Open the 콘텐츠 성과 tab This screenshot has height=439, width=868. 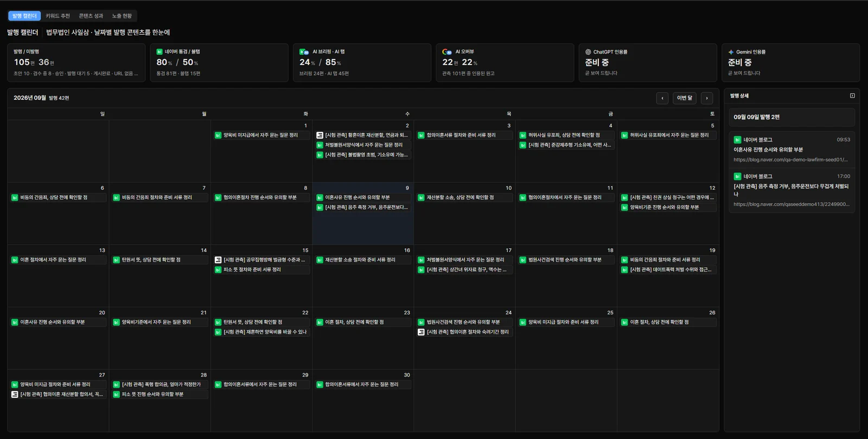pyautogui.click(x=91, y=16)
